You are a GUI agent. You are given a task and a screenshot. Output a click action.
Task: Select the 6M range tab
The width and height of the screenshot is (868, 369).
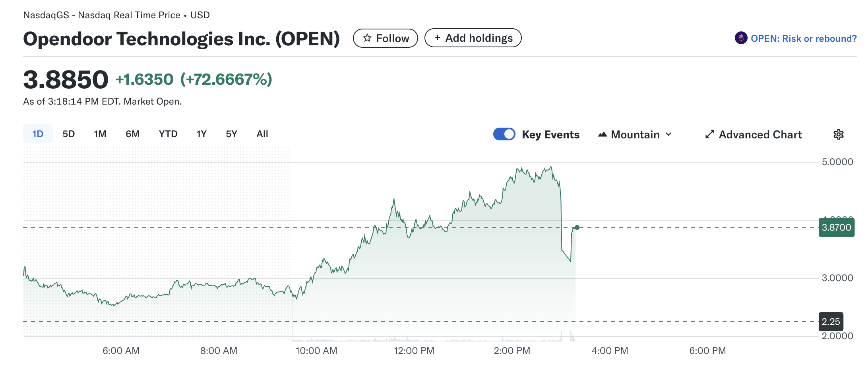tap(132, 134)
